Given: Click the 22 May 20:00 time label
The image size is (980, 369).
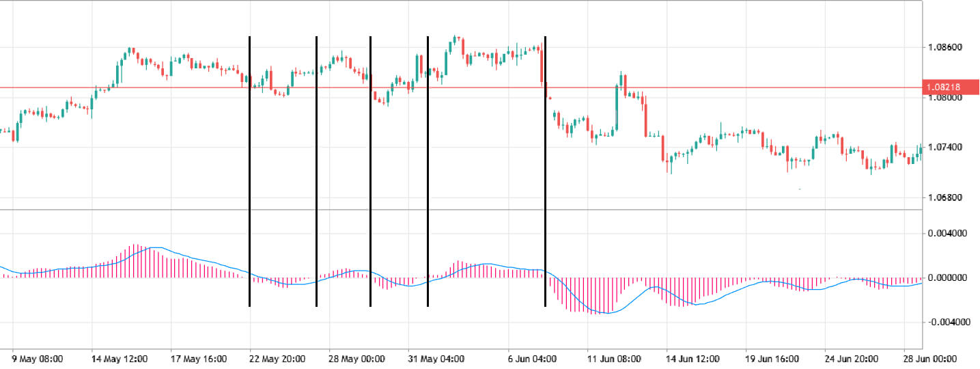Looking at the screenshot, I should click(x=276, y=359).
